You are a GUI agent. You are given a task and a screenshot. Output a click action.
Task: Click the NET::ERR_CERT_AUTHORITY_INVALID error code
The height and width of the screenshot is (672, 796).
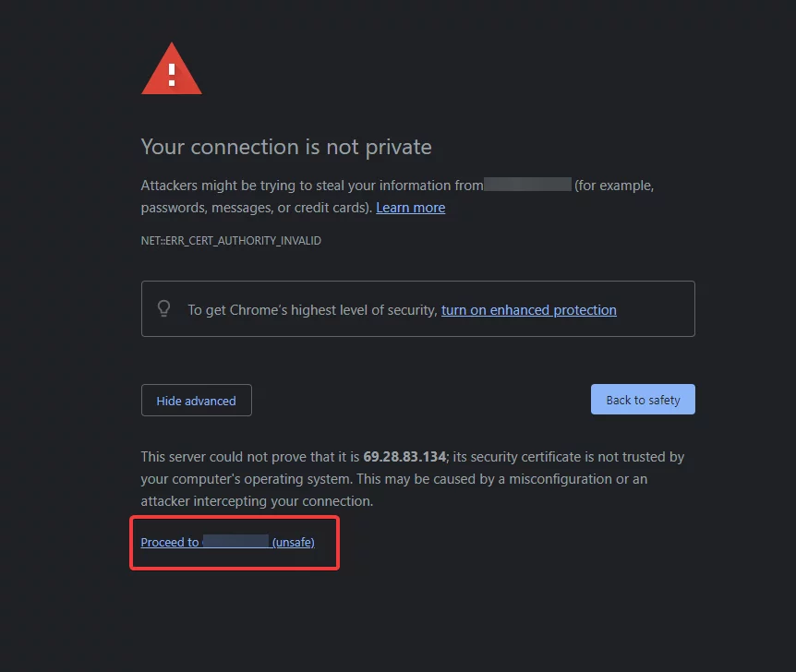tap(231, 241)
